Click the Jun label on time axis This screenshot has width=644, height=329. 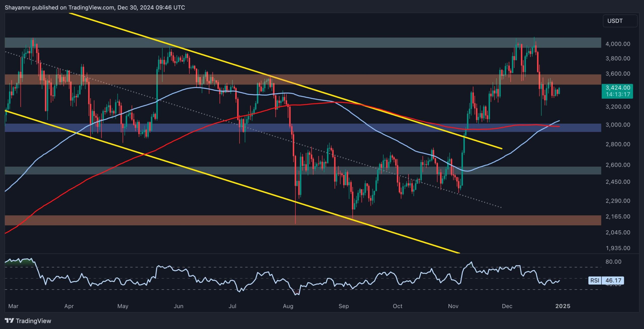tap(178, 306)
